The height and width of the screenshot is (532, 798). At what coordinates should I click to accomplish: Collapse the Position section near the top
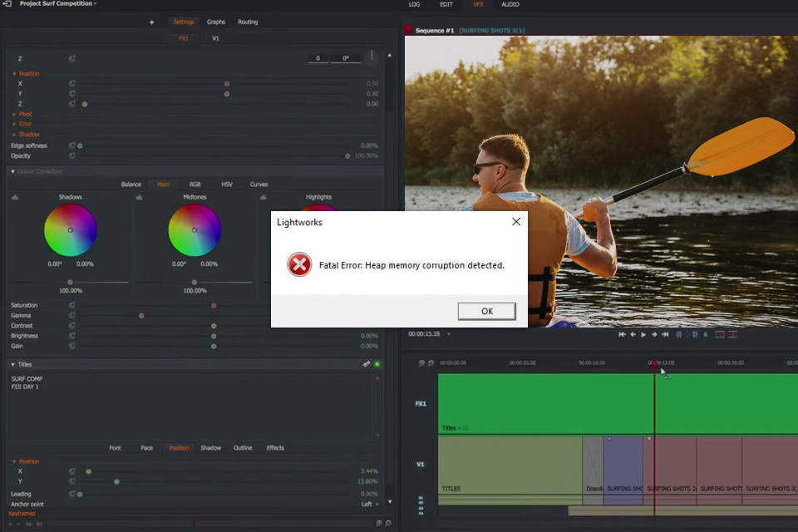pyautogui.click(x=14, y=74)
